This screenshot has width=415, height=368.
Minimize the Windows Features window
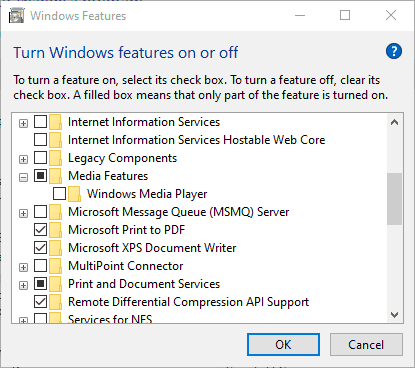point(300,15)
